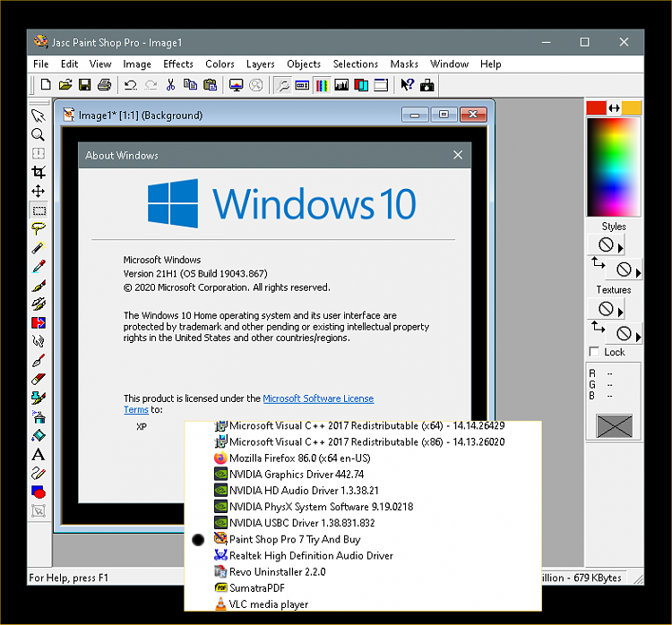Click the VLC media player list entry
Image resolution: width=672 pixels, height=625 pixels.
[x=261, y=604]
